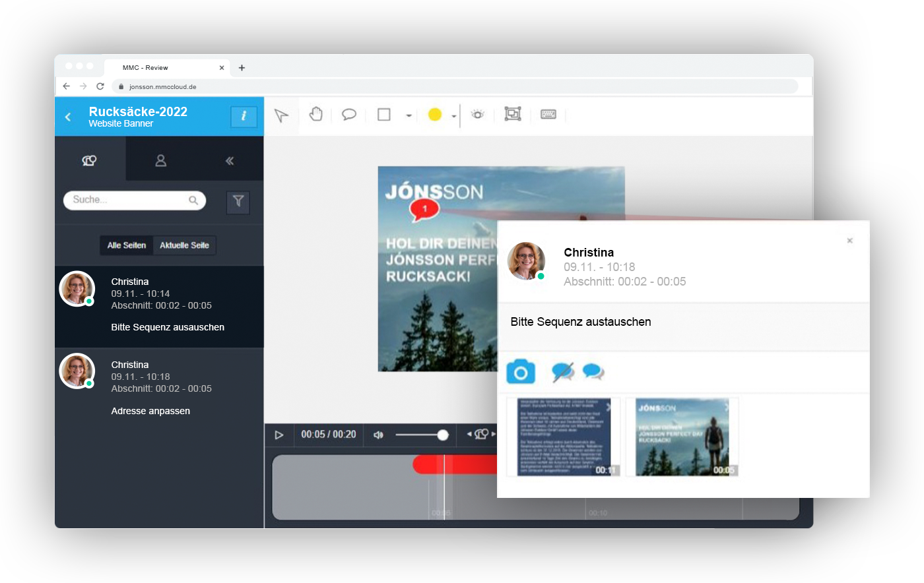Open comment Bitte Sequenz ausauschen
924x583 pixels.
(159, 307)
